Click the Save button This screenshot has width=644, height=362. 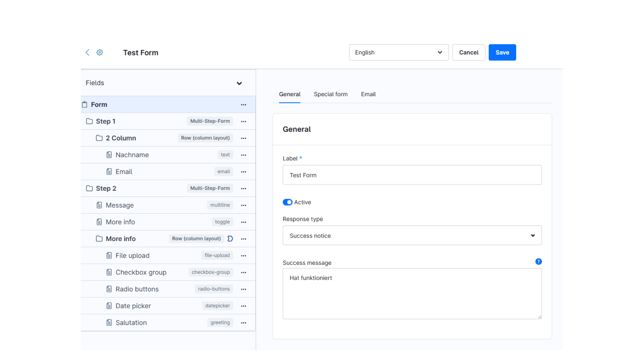click(x=502, y=52)
